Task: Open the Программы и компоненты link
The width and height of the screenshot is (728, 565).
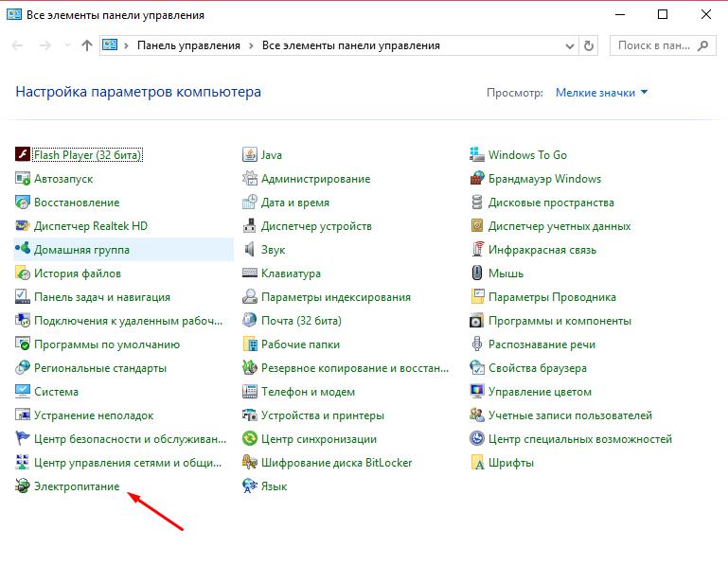Action: point(559,321)
